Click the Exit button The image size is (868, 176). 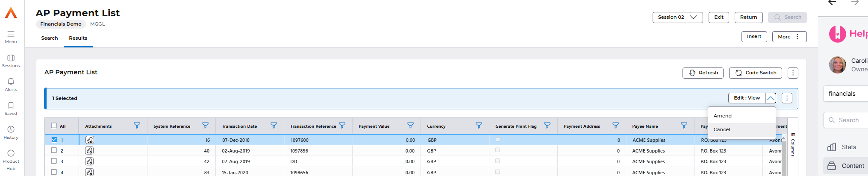pos(719,18)
